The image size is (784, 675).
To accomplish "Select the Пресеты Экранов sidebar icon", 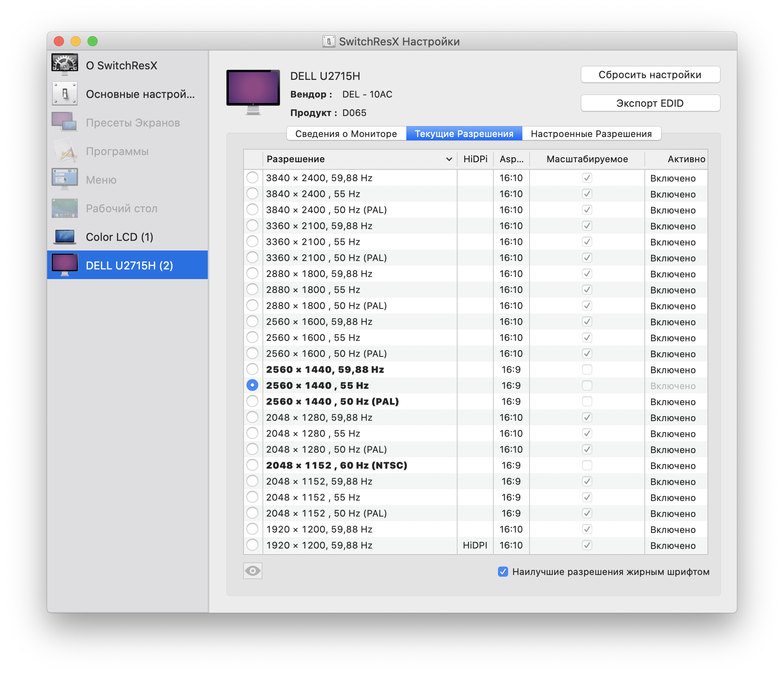I will tap(64, 122).
